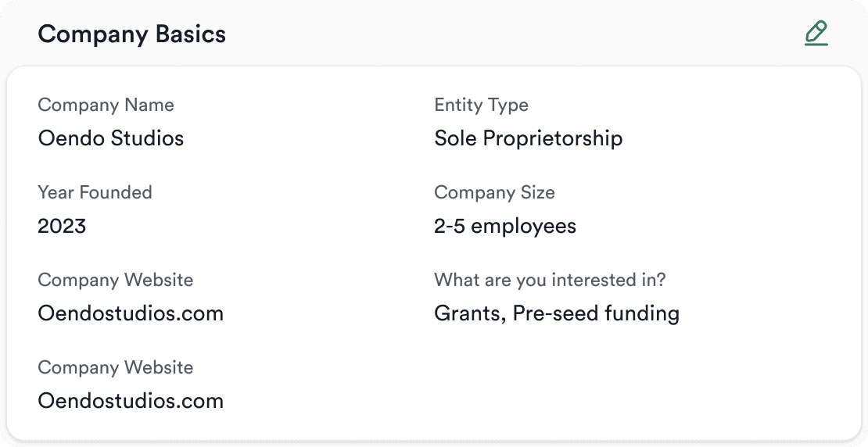Click the Company Basics heading
The height and width of the screenshot is (447, 868).
pyautogui.click(x=131, y=34)
